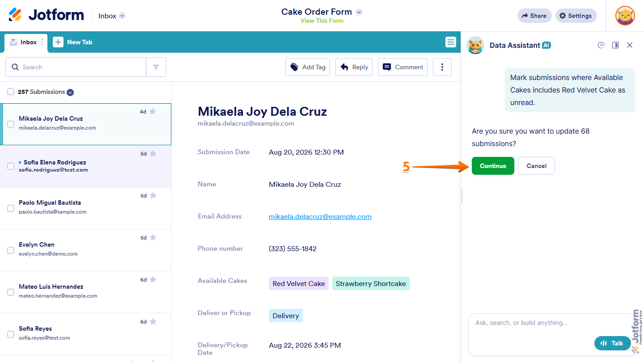Screen dimensions: 644x362
Task: Click the Comment button
Action: 402,67
